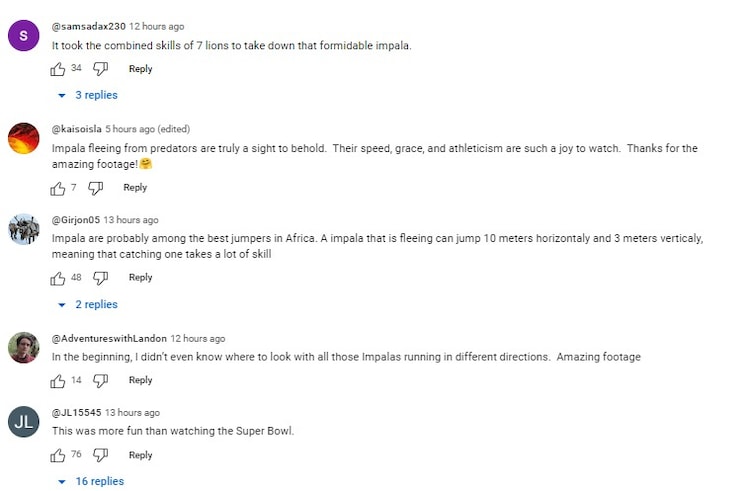Screen dimensions: 750x491
Task: Like the comment by @AdventureswithLandon
Action: [x=58, y=380]
